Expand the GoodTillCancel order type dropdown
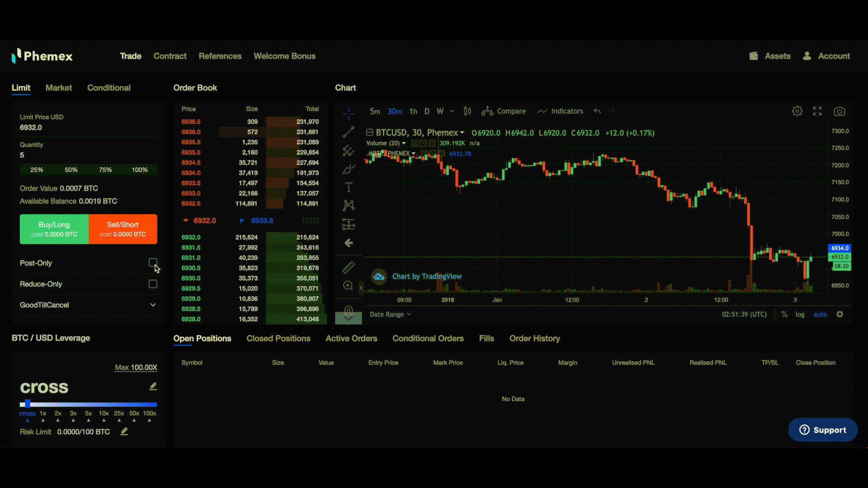 88,305
